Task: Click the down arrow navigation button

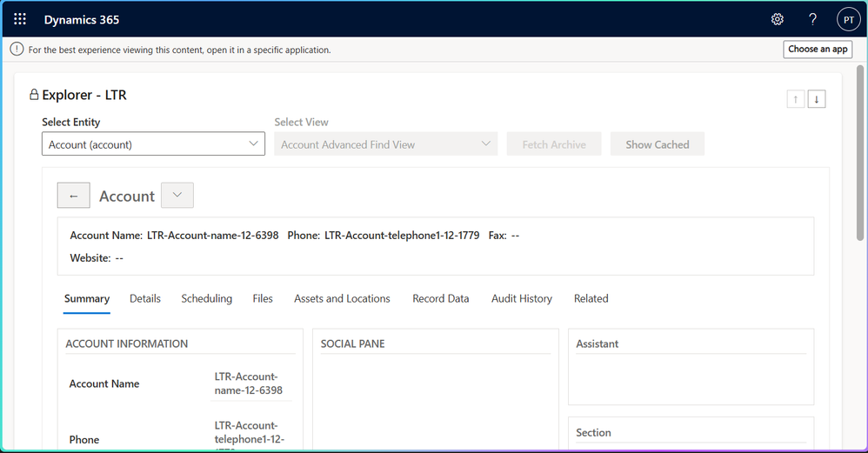Action: 817,99
